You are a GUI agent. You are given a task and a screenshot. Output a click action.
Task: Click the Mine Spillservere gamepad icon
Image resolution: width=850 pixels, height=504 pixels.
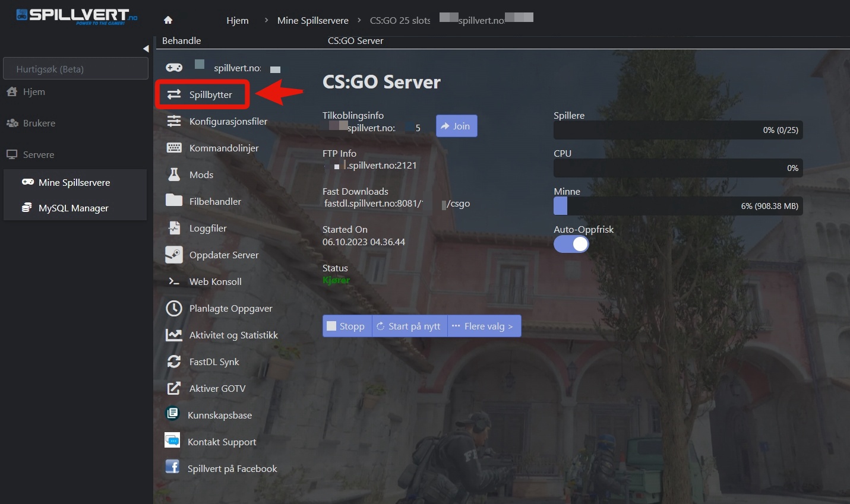click(x=28, y=182)
